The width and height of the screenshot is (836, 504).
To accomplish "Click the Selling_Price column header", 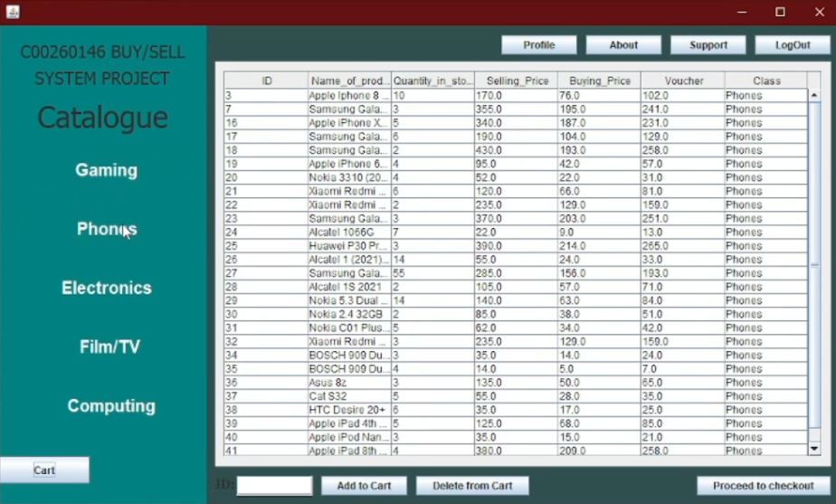I will point(516,81).
